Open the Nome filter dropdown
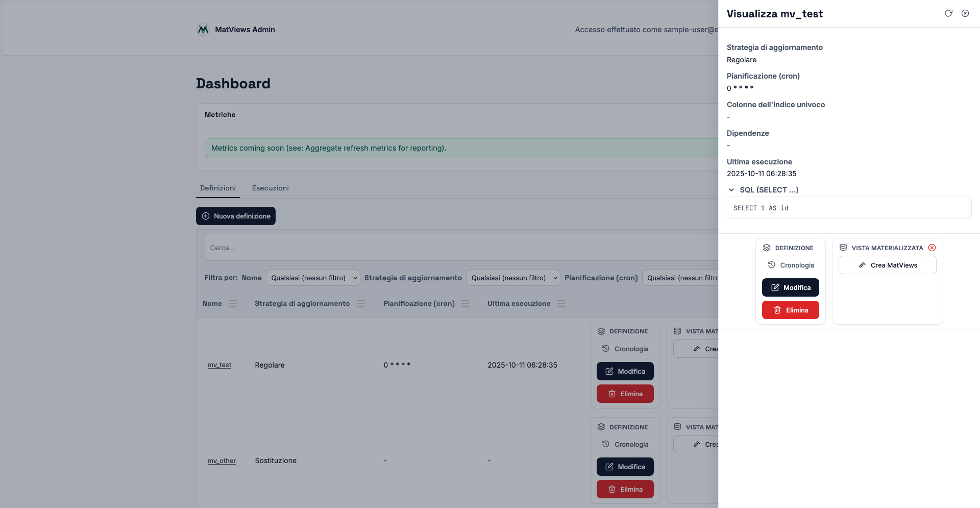Screen dimensions: 980x508 pyautogui.click(x=313, y=278)
